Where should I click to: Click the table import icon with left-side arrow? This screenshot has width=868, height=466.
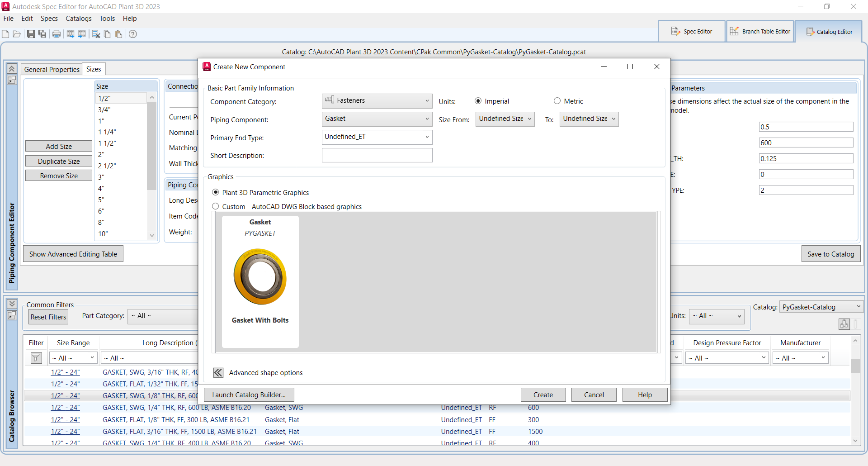pos(82,34)
